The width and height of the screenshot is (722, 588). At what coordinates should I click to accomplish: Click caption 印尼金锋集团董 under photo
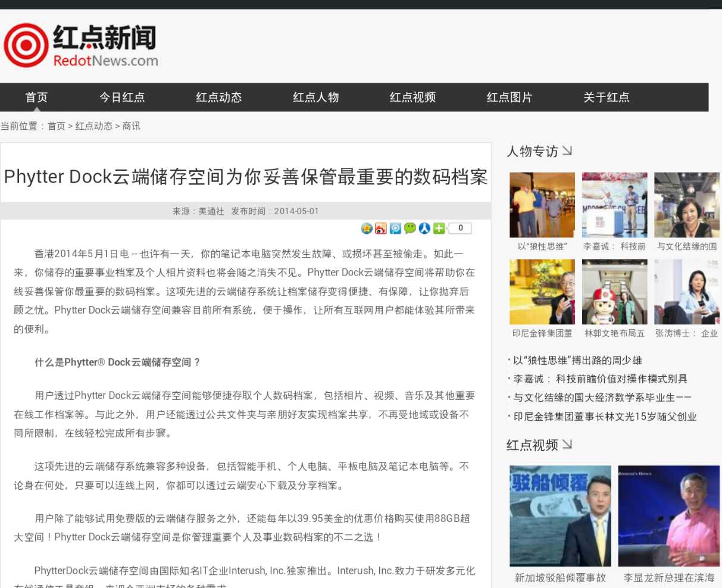point(542,333)
